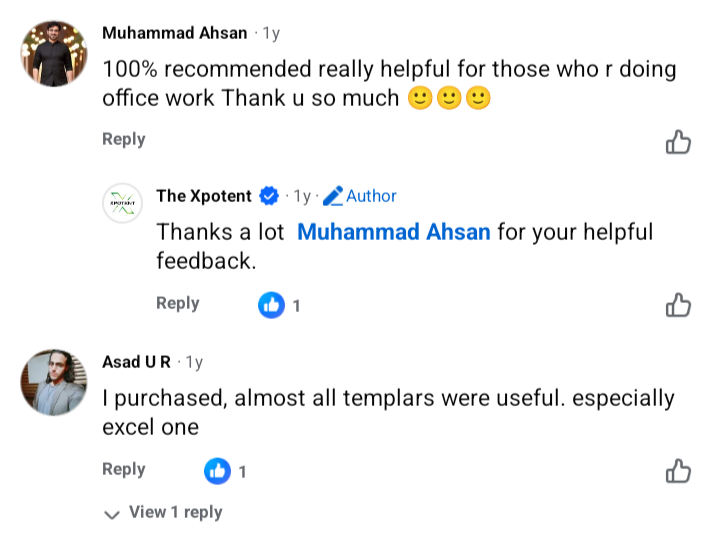Open Muhammad Ahsan's profile picture
Viewport: 720px width, 539px height.
click(x=54, y=54)
